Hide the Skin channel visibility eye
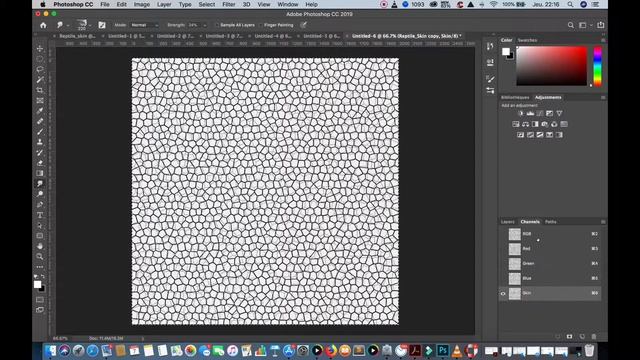The image size is (640, 360). pos(503,293)
